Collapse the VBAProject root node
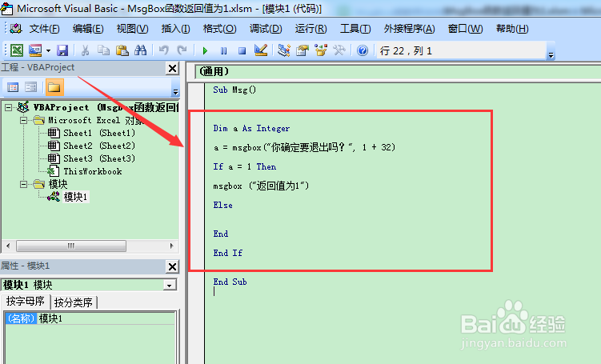Viewport: 601px width, 364px height. [8, 108]
